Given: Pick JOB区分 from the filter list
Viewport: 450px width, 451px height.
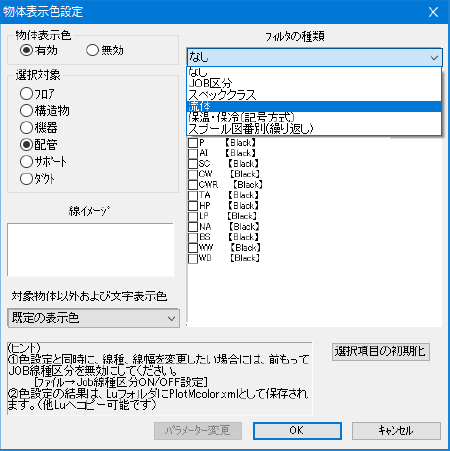Looking at the screenshot, I should pos(314,83).
